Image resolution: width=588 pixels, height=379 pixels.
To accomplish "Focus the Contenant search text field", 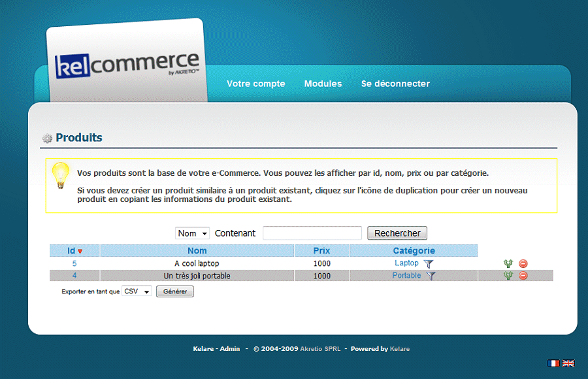I will click(312, 233).
